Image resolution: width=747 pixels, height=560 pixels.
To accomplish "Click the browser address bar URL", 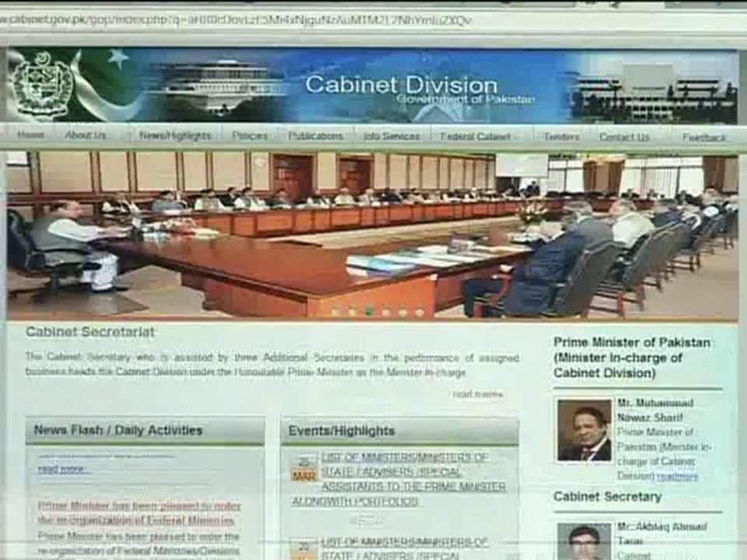I will 236,20.
